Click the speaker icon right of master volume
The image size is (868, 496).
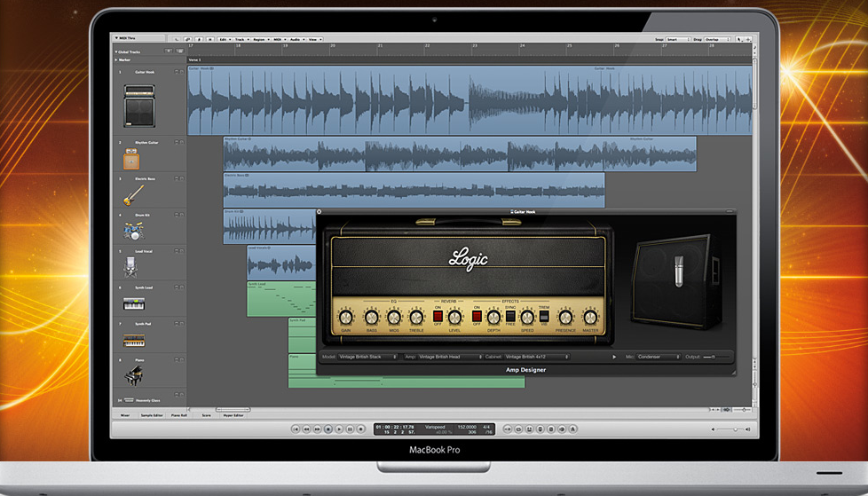point(748,429)
